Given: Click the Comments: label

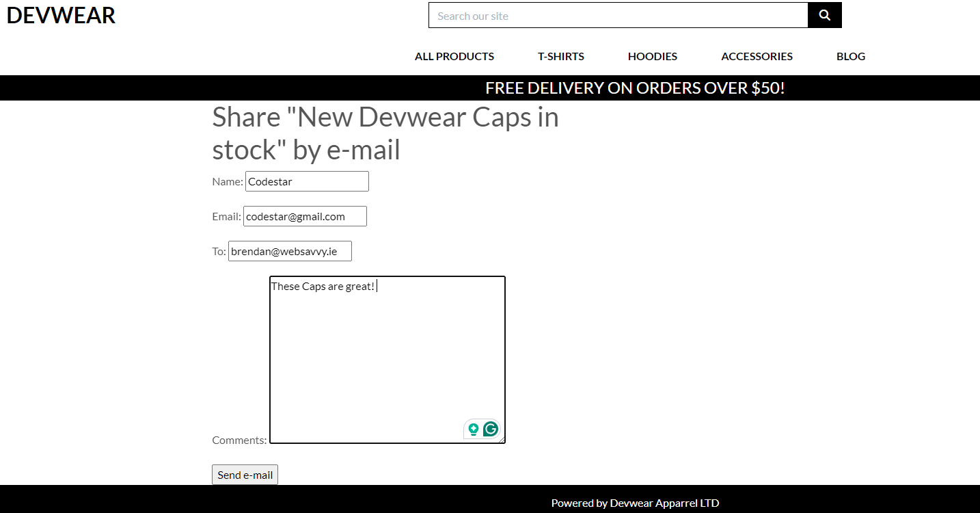Looking at the screenshot, I should point(239,440).
